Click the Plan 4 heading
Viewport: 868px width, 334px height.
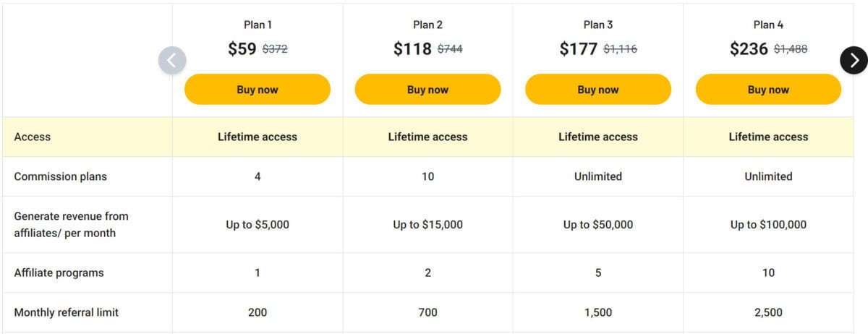coord(768,25)
